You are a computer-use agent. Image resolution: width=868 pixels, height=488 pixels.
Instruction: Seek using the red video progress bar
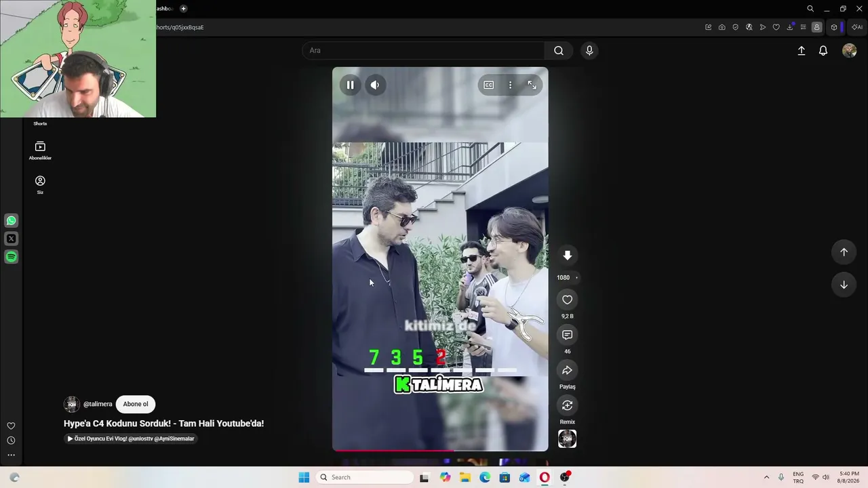coord(440,449)
